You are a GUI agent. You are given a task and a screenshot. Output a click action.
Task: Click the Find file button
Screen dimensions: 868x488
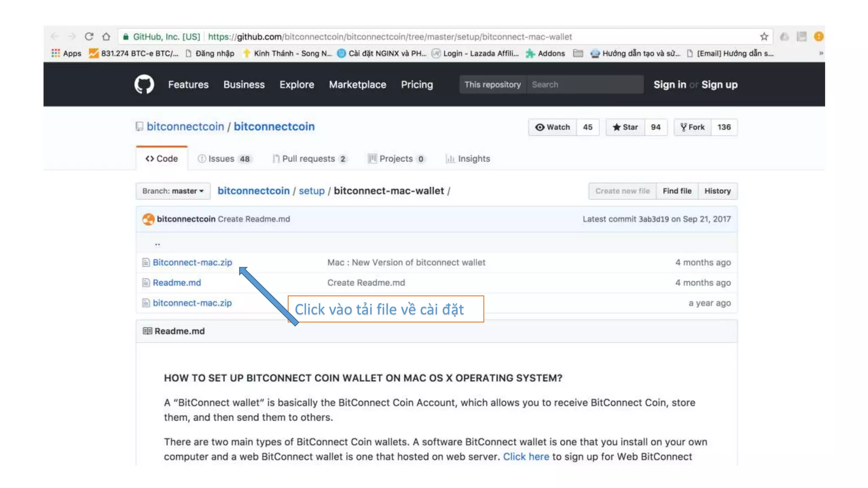coord(677,191)
